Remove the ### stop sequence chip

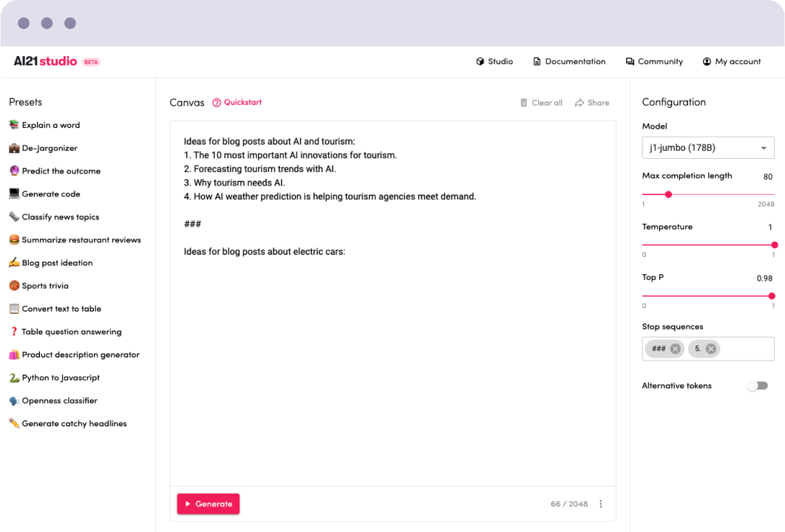pos(675,349)
